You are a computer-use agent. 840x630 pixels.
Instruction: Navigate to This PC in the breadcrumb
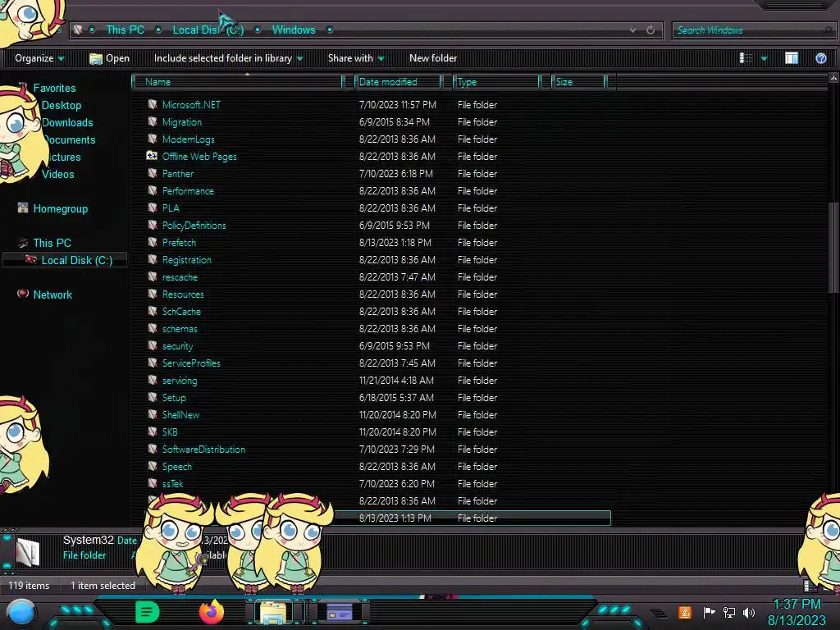click(125, 30)
